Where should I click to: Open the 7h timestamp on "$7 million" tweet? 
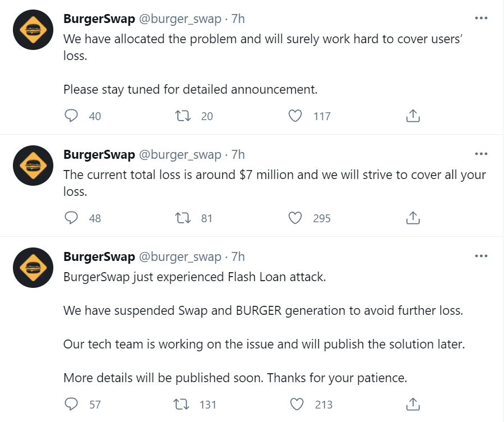click(238, 155)
